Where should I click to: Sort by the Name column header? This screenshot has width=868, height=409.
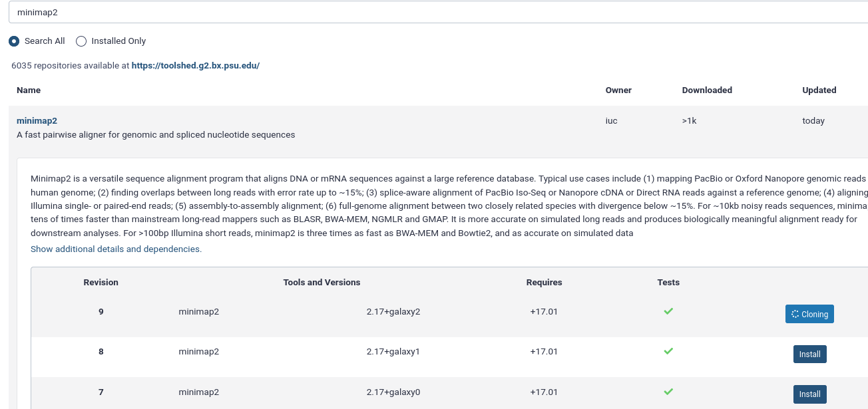tap(29, 90)
